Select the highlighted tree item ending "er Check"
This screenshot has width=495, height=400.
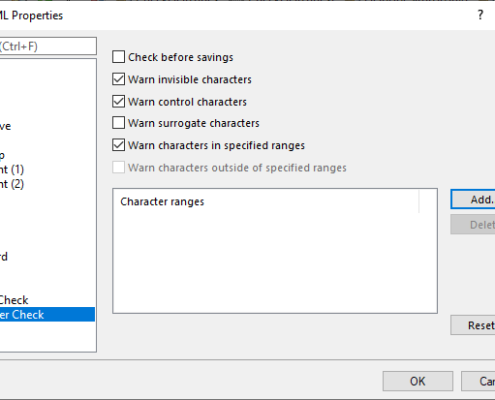pyautogui.click(x=47, y=315)
